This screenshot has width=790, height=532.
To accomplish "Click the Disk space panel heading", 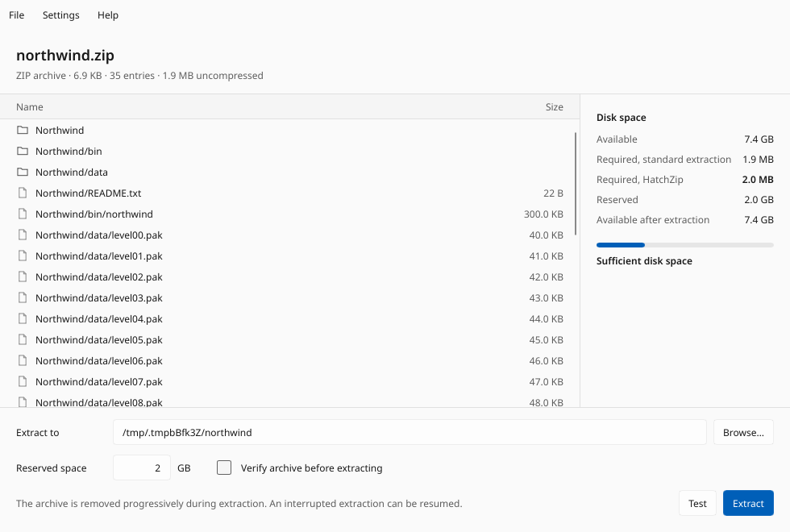I will (621, 118).
